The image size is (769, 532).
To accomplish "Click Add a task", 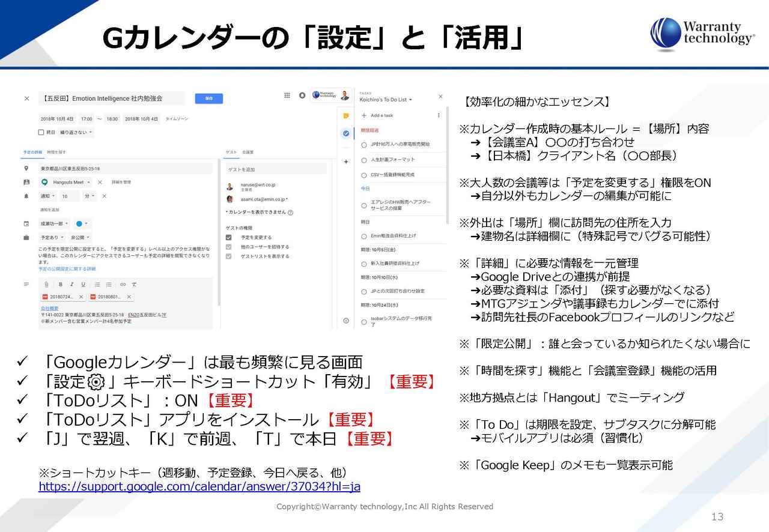I will click(x=382, y=115).
